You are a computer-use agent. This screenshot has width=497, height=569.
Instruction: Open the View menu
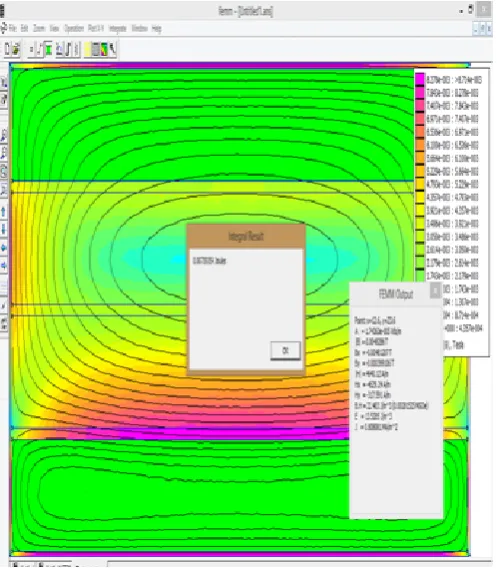54,28
